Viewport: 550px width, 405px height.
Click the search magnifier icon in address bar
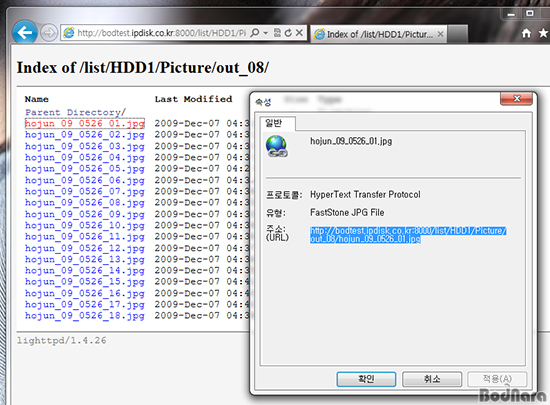pyautogui.click(x=255, y=33)
